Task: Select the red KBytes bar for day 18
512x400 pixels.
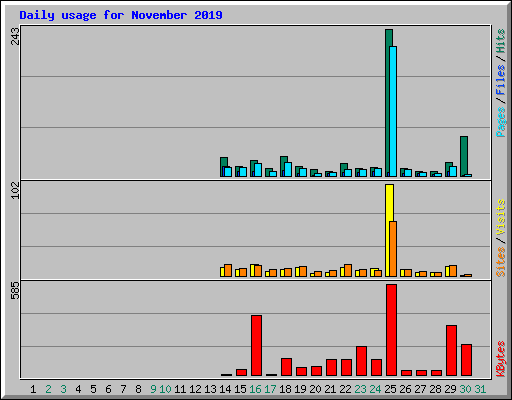Action: point(286,367)
